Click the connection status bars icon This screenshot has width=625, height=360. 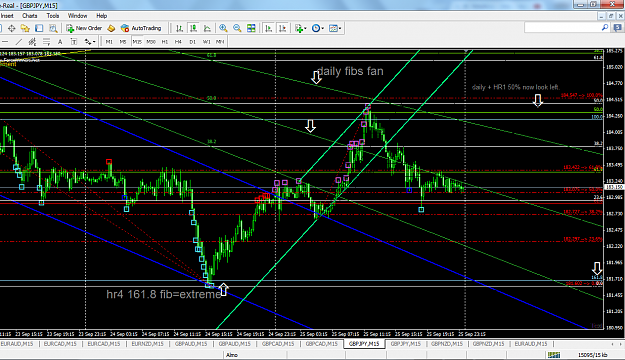point(554,355)
